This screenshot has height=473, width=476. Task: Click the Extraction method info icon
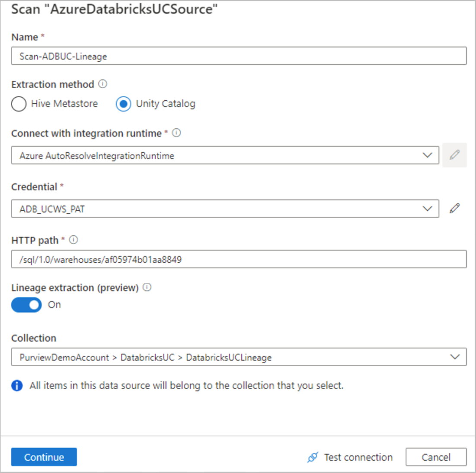click(102, 84)
